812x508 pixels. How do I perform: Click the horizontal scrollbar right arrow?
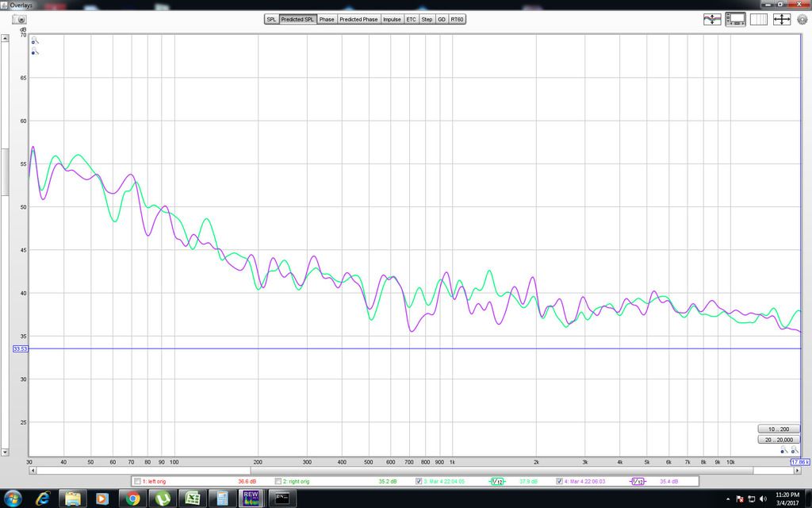[x=798, y=471]
